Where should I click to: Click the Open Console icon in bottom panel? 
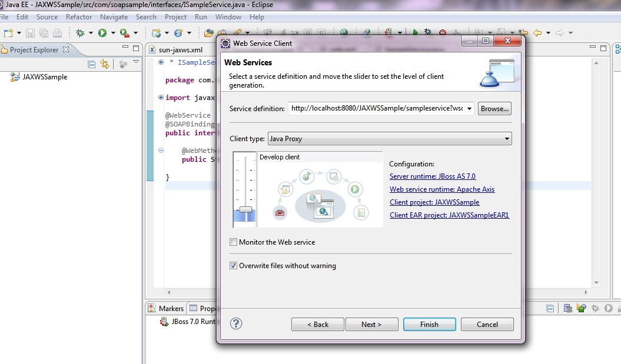coord(567,308)
